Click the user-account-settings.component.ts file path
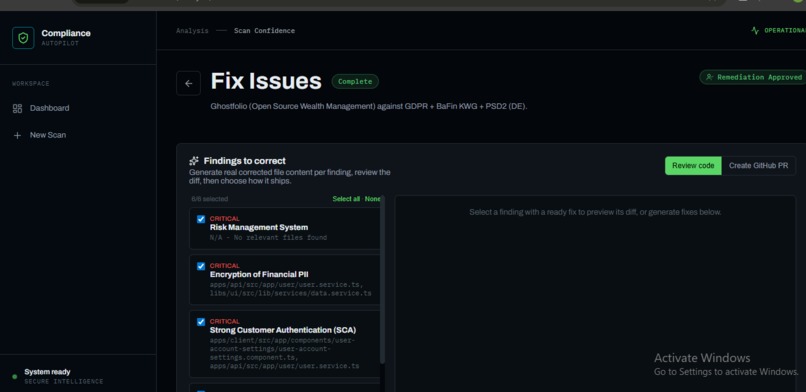Viewport: 806px width, 392px height. click(281, 349)
